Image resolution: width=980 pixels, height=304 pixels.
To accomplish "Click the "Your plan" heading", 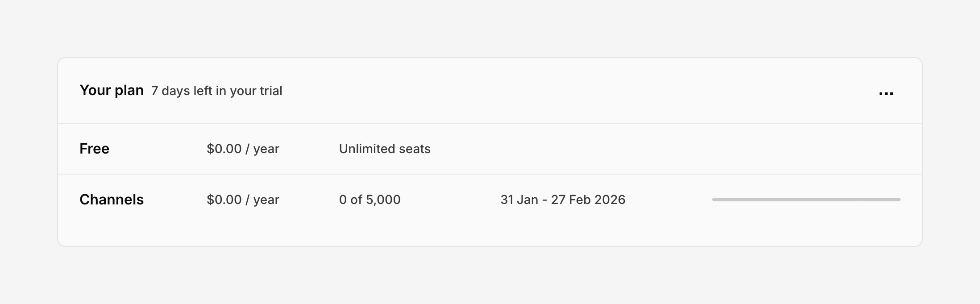I will tap(112, 91).
